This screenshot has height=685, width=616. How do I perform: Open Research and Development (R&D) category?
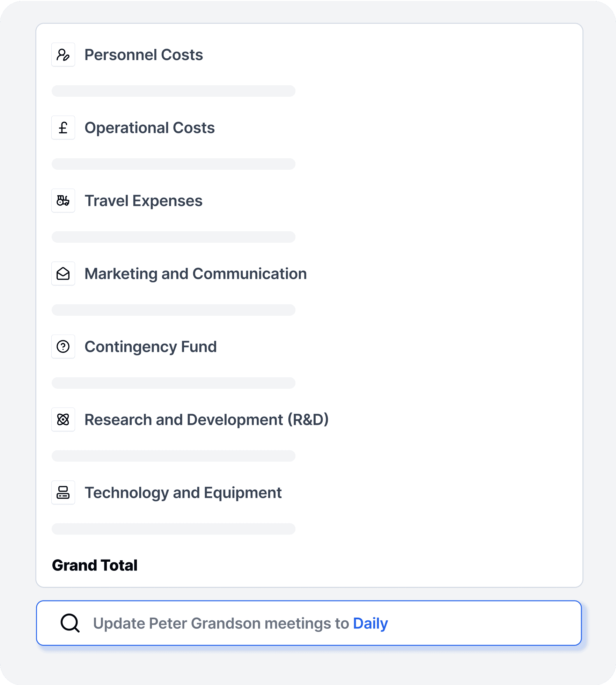point(206,420)
